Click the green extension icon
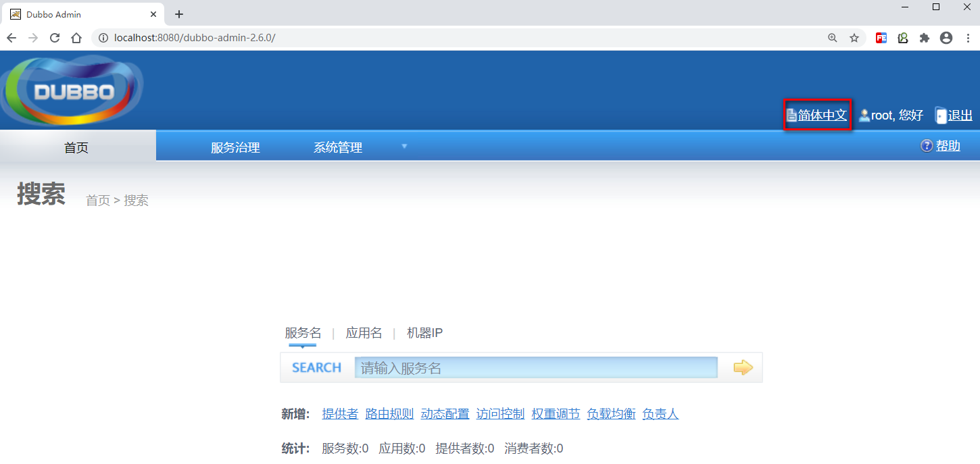Viewport: 980px width, 464px height. click(903, 38)
